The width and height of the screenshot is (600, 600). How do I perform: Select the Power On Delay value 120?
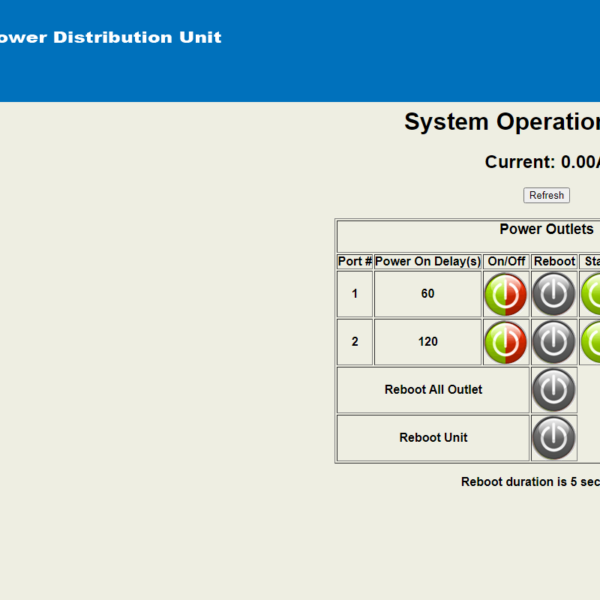(x=428, y=341)
